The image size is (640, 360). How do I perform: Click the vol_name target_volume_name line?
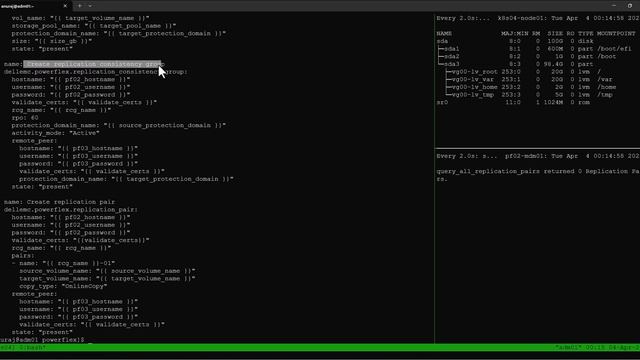[80, 18]
